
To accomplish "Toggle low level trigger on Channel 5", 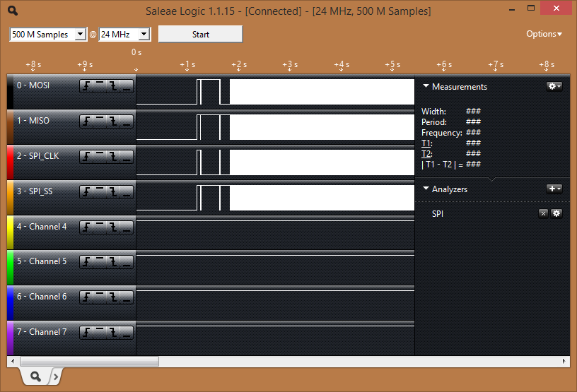I will point(127,262).
